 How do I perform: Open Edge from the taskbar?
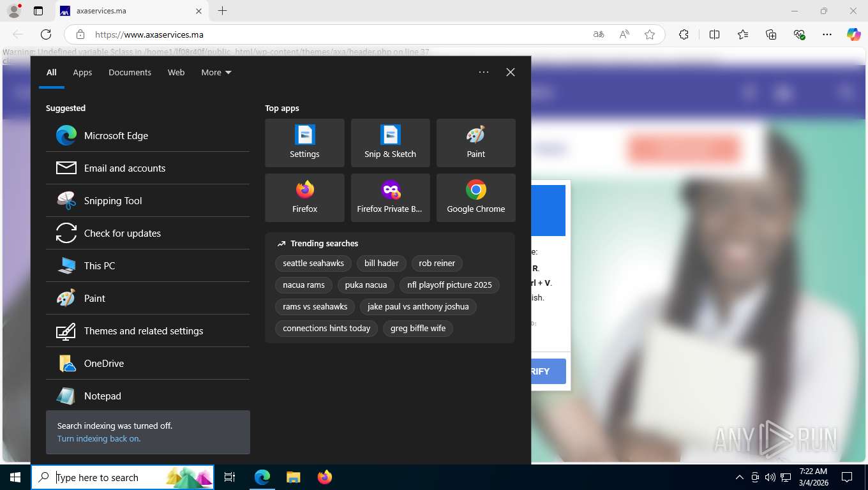point(262,477)
